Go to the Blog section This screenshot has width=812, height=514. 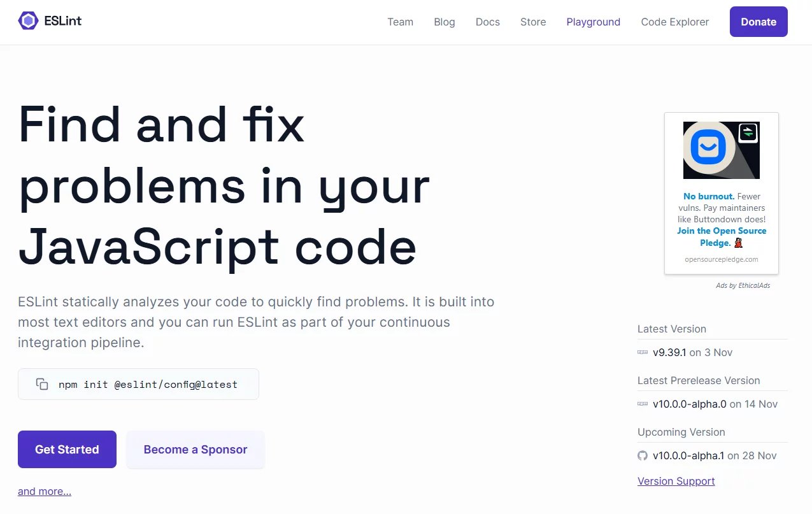click(445, 22)
